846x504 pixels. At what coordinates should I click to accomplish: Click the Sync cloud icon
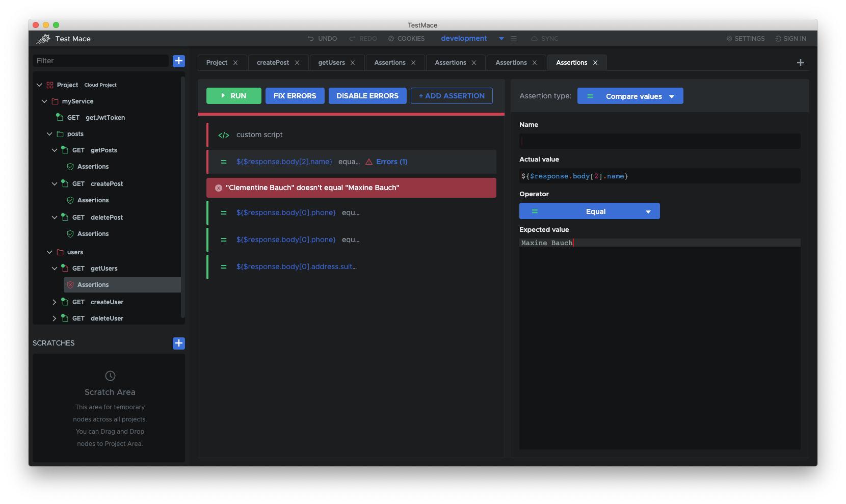[534, 39]
